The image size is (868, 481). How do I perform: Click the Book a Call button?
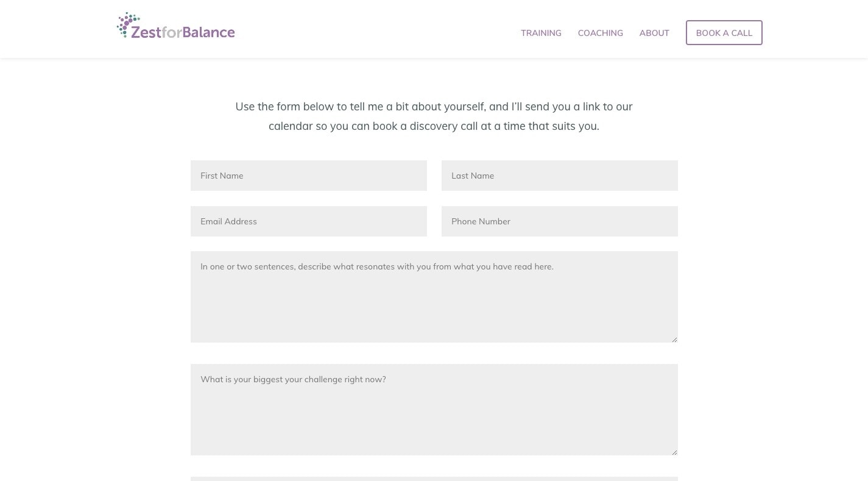(724, 33)
